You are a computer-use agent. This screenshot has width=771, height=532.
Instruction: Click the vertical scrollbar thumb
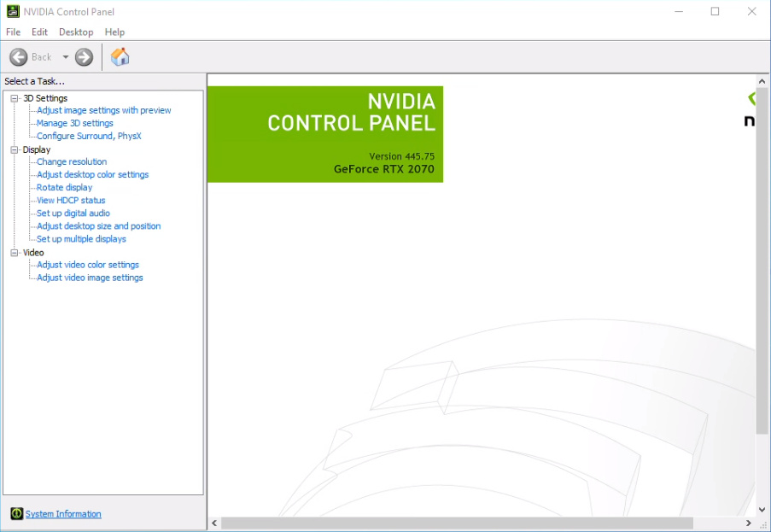click(762, 260)
